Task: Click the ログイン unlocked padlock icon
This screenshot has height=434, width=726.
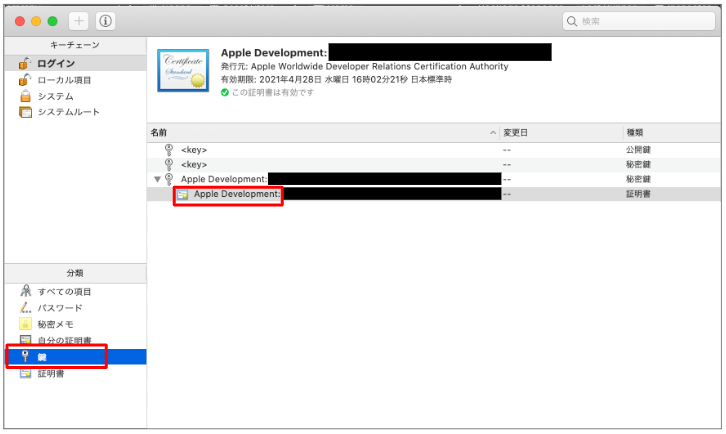Action: [x=25, y=63]
